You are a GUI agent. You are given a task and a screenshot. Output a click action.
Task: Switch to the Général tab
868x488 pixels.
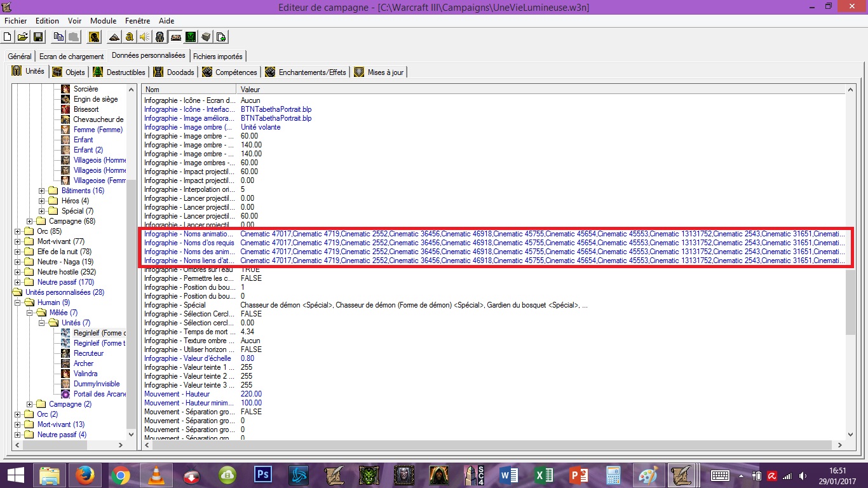point(19,57)
